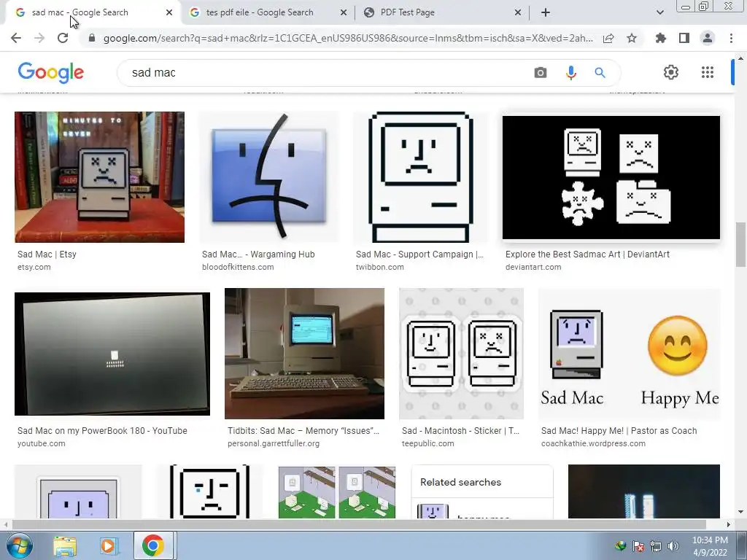Click the 'coachkathie.wordpress.com' source text

tap(593, 443)
